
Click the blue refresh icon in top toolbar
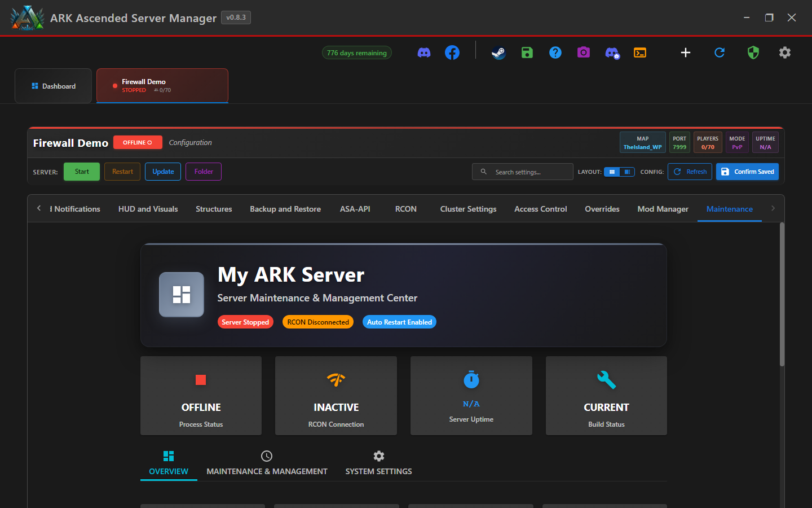(720, 52)
